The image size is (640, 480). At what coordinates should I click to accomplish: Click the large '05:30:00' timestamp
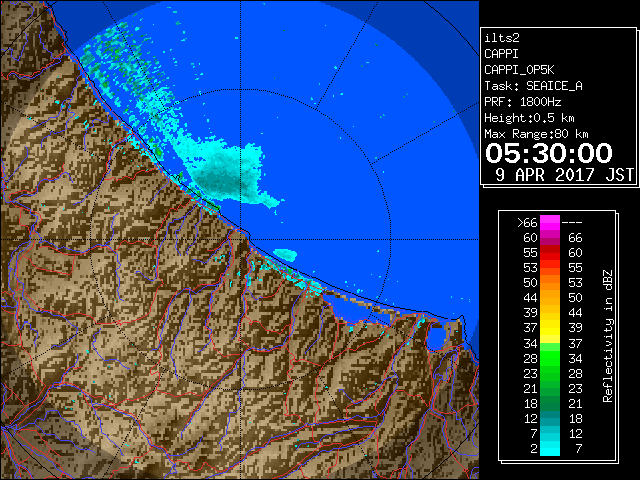coord(549,153)
